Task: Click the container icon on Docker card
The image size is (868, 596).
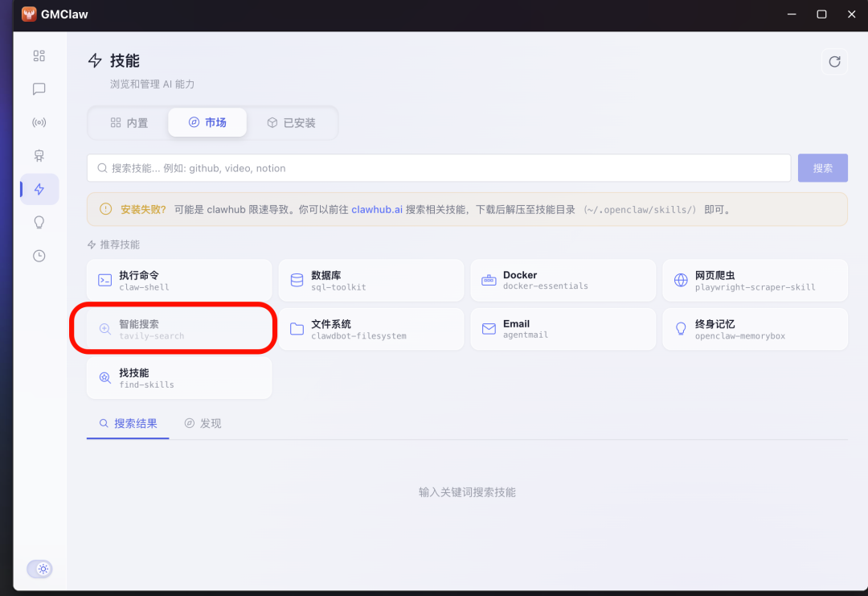Action: (489, 280)
